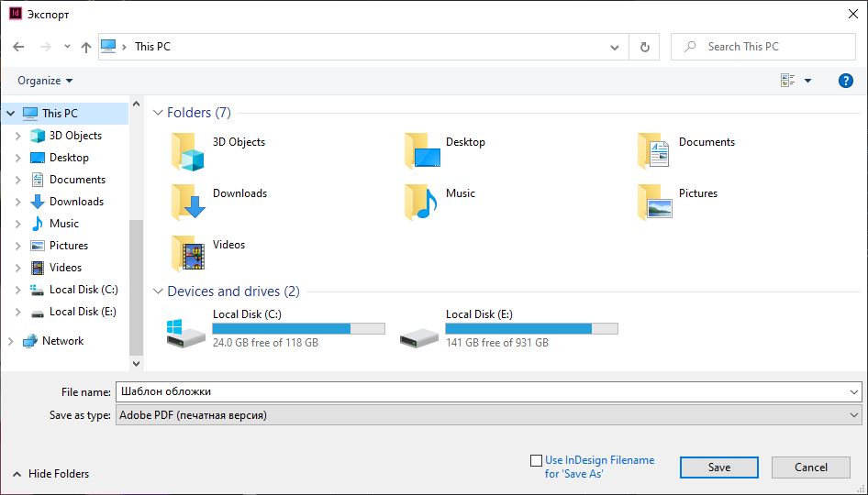
Task: Click the Refresh button in address bar
Action: click(644, 47)
